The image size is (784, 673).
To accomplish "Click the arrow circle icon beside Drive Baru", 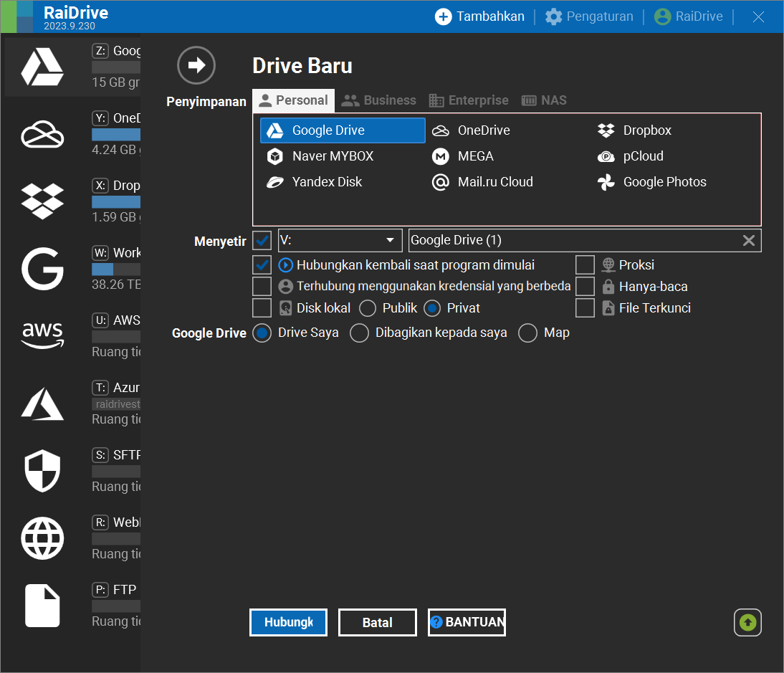I will pyautogui.click(x=196, y=65).
